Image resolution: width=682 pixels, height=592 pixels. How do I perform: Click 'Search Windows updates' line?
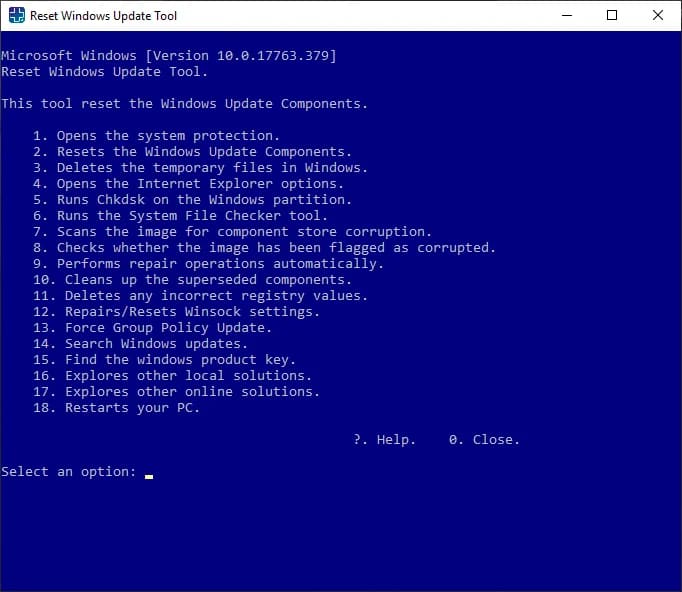point(141,344)
